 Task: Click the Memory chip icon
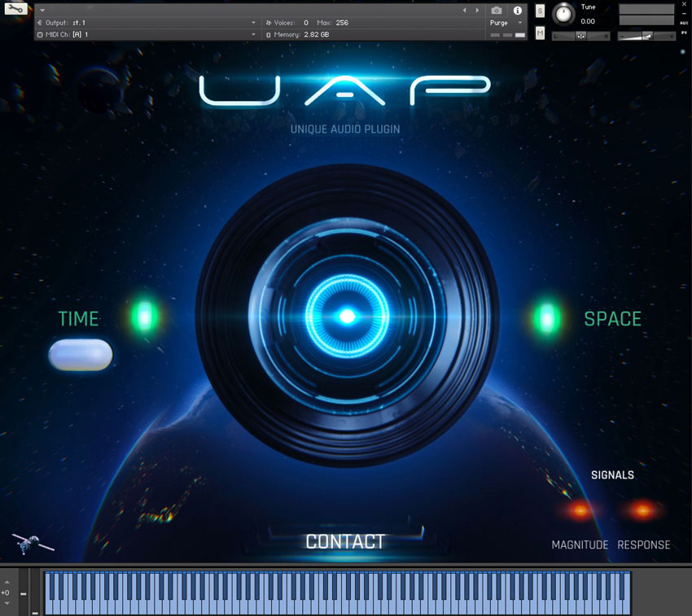[x=269, y=34]
